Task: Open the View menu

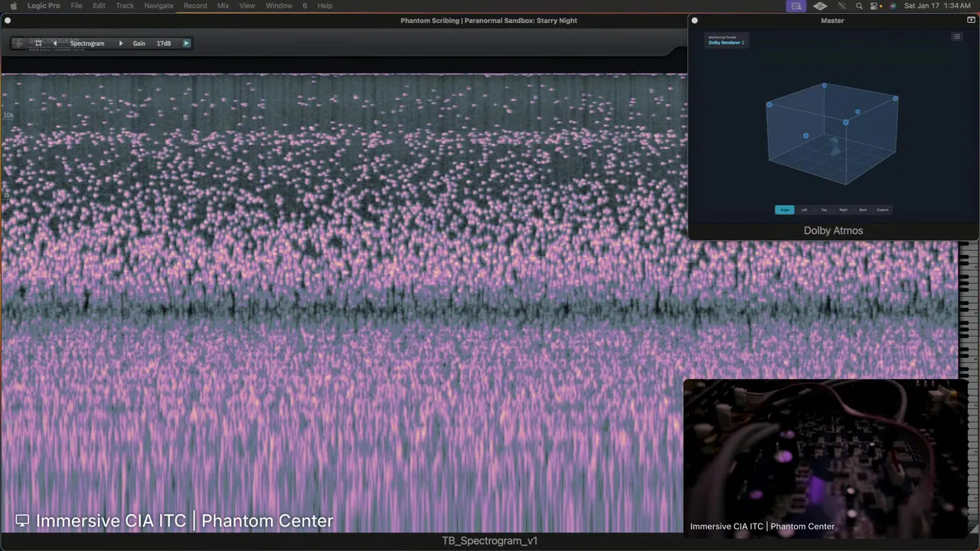Action: 247,5
